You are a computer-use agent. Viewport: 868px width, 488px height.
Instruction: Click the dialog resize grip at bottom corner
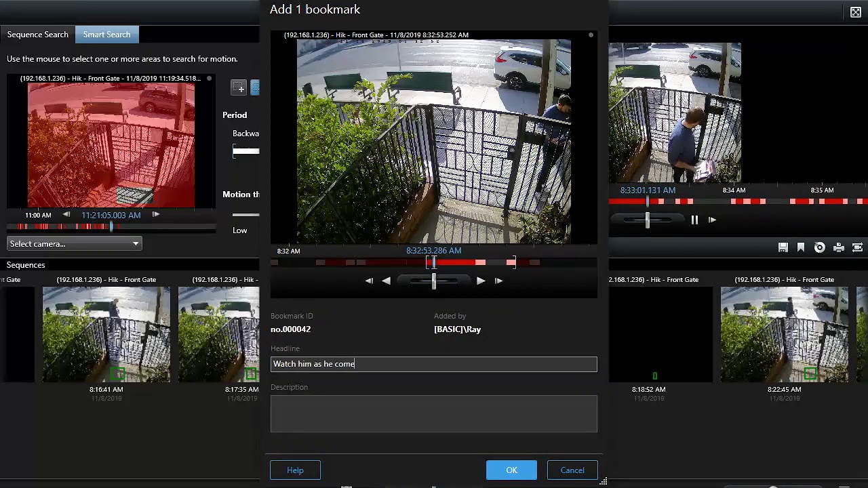pyautogui.click(x=603, y=481)
